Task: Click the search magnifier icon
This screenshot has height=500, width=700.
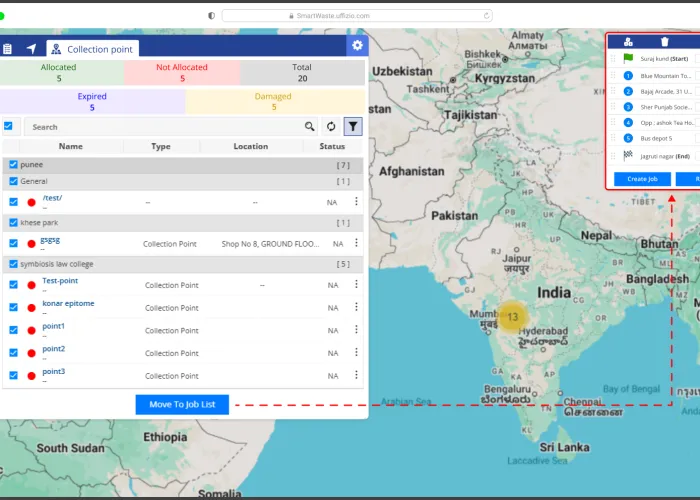Action: point(310,127)
